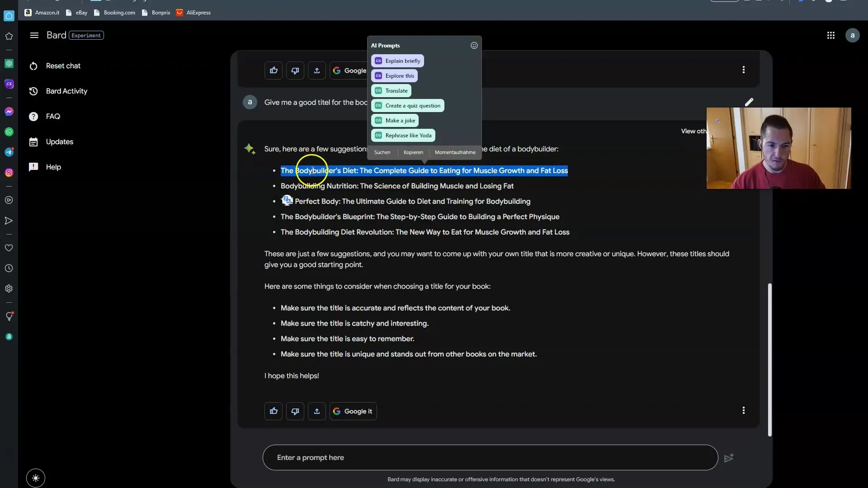Expand the FAQ section

[52, 117]
